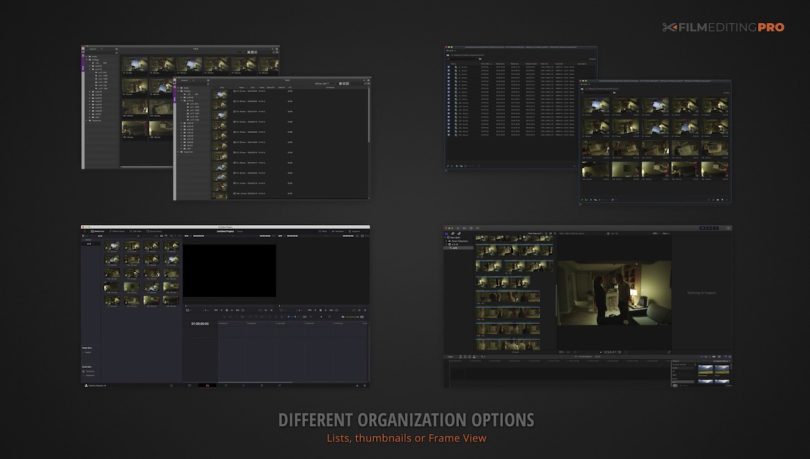Image resolution: width=810 pixels, height=459 pixels.
Task: Toggle the Effects Library button in Resolve toolbar
Action: click(117, 231)
